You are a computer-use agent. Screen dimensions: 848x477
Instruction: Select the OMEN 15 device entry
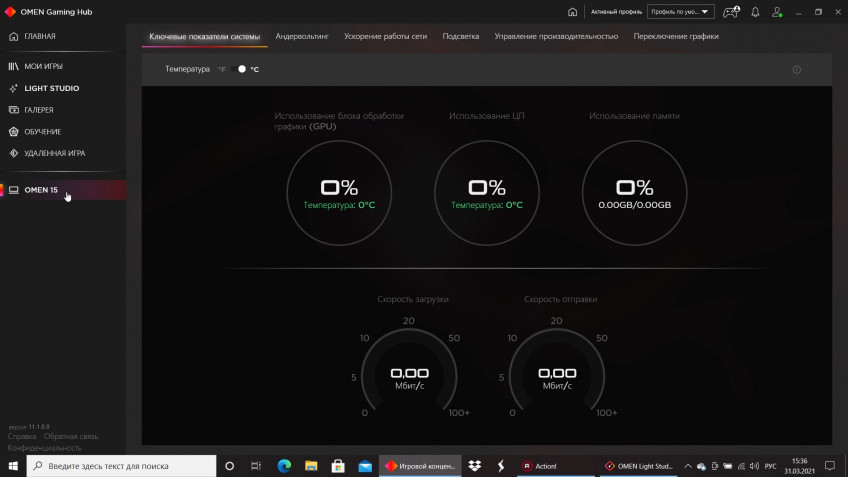[63, 190]
